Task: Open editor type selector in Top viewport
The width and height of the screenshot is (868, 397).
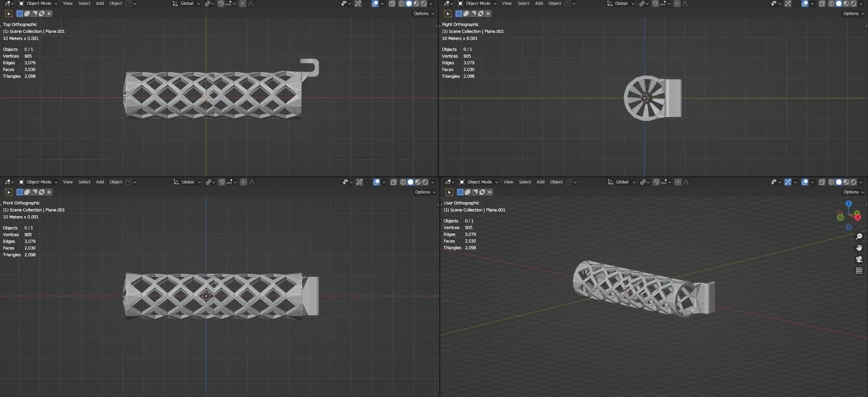Action: tap(8, 4)
